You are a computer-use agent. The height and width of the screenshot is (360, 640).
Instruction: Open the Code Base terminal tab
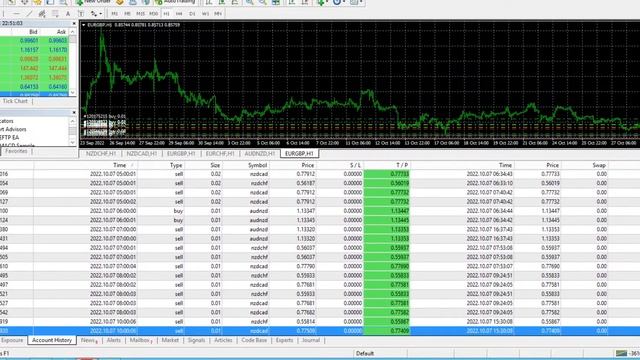254,340
